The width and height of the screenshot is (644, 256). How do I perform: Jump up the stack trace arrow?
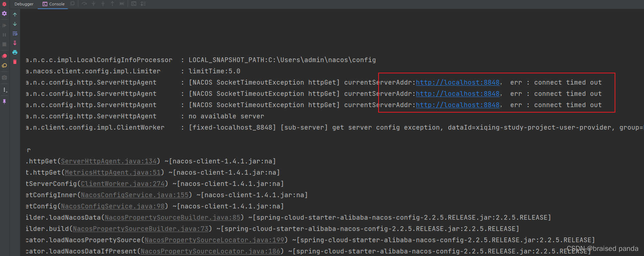point(15,15)
